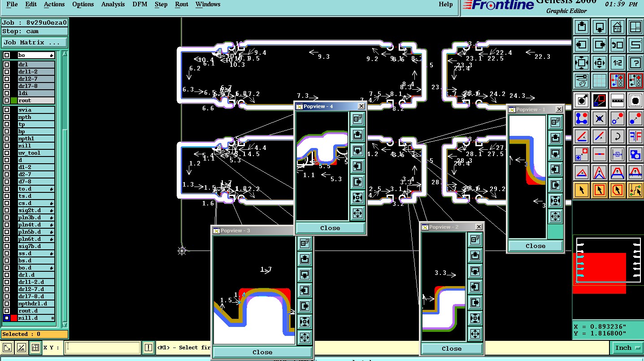This screenshot has height=361, width=644.
Task: Toggle the checkbox for layer drl
Action: click(7, 65)
